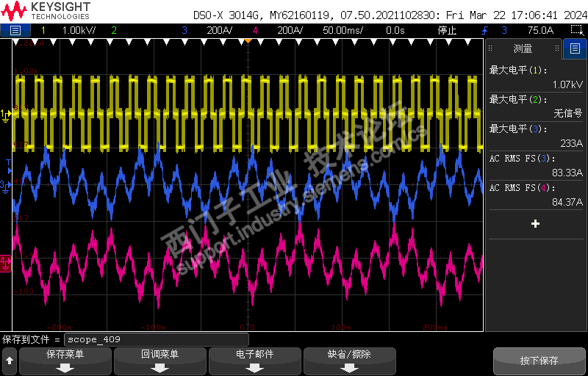
Task: Click the 无信号 value
Action: [568, 114]
